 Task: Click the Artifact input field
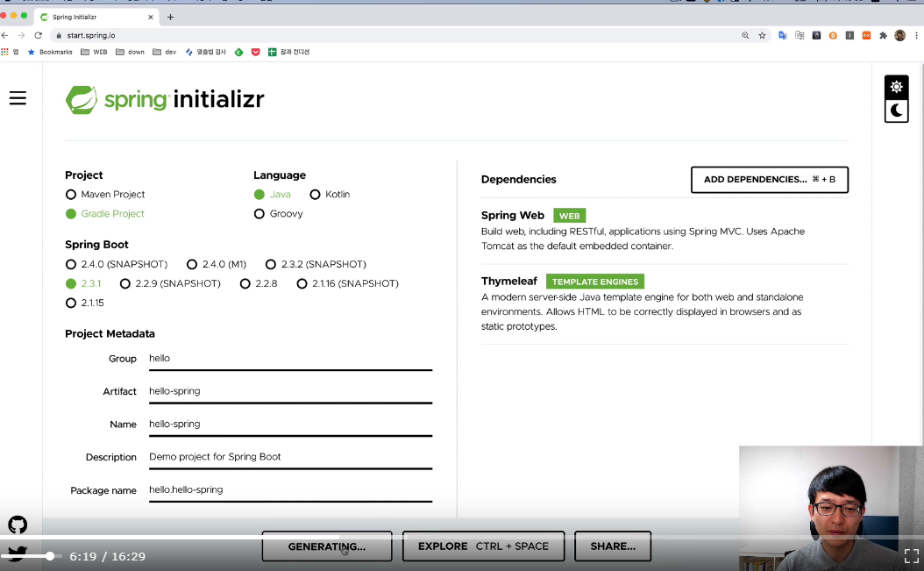[x=290, y=392]
